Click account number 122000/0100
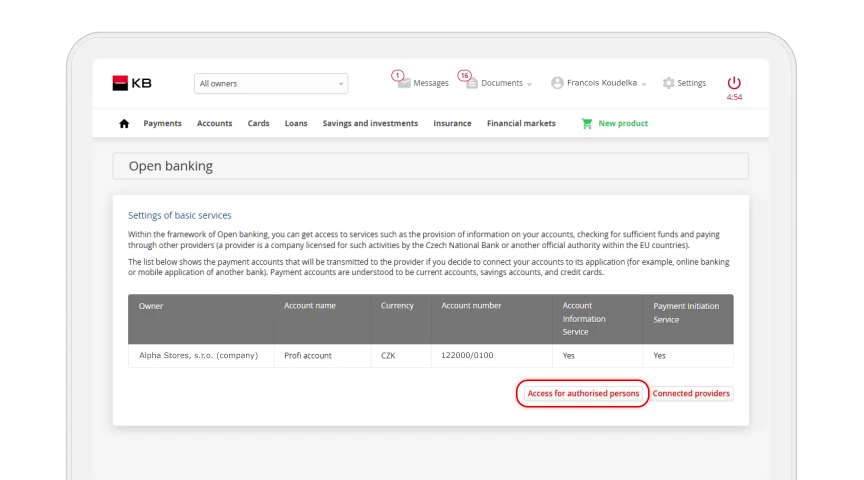The height and width of the screenshot is (480, 864). point(467,355)
